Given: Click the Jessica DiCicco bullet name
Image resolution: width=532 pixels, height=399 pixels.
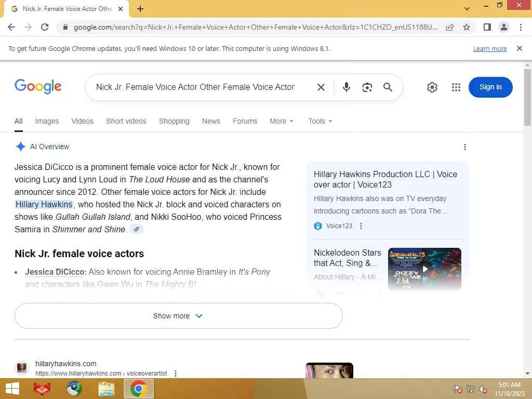Looking at the screenshot, I should (56, 272).
